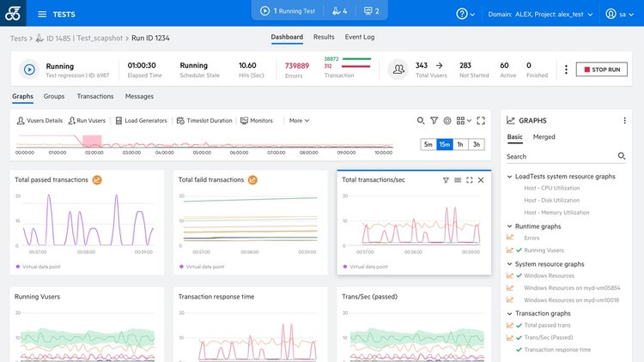Viewport: 644px width, 362px height.
Task: Click the graph toolbar search icon
Action: (421, 121)
